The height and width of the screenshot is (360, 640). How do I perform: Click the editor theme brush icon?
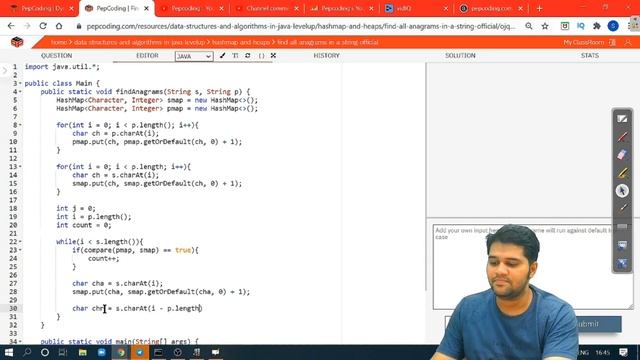tap(222, 56)
